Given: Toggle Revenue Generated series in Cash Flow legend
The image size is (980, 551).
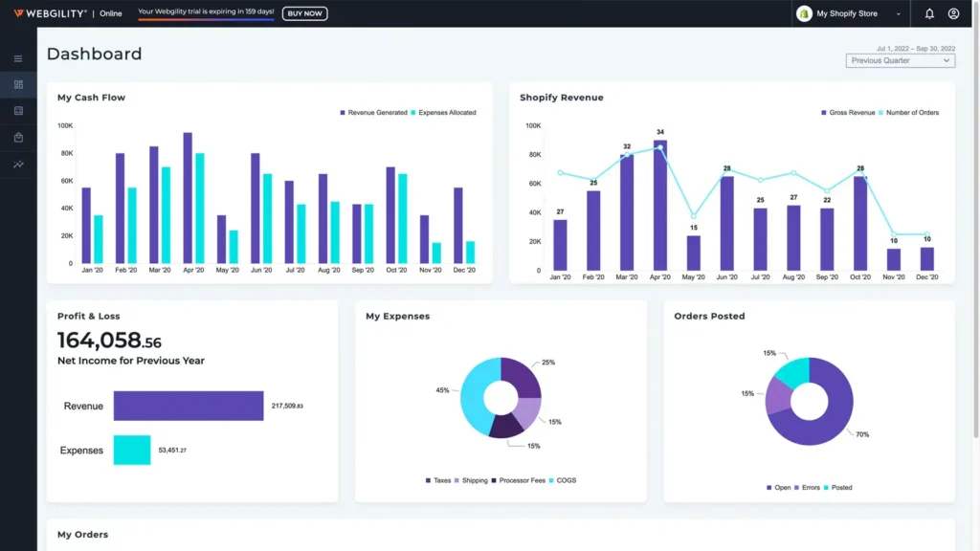Looking at the screenshot, I should coord(375,113).
